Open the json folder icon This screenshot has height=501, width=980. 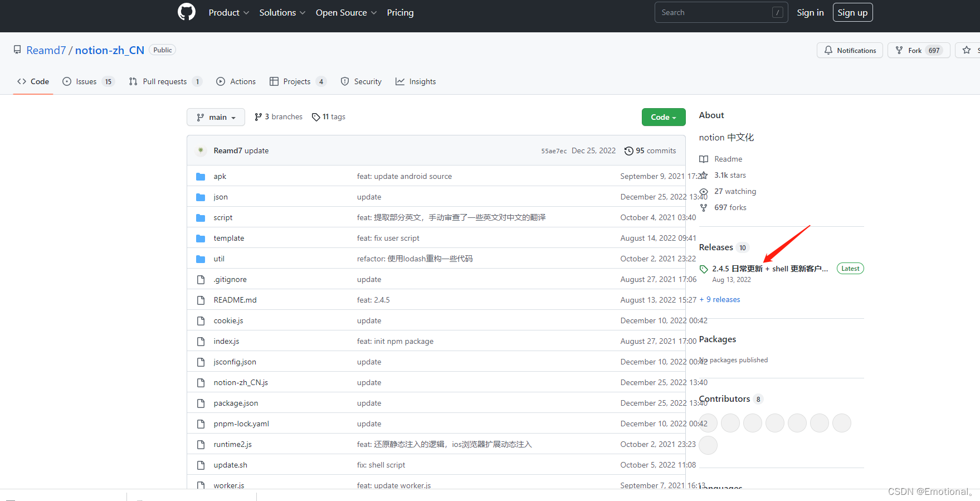(201, 197)
